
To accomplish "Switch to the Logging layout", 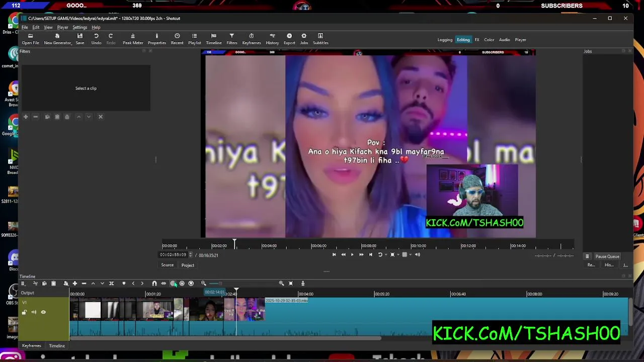I will [x=445, y=40].
